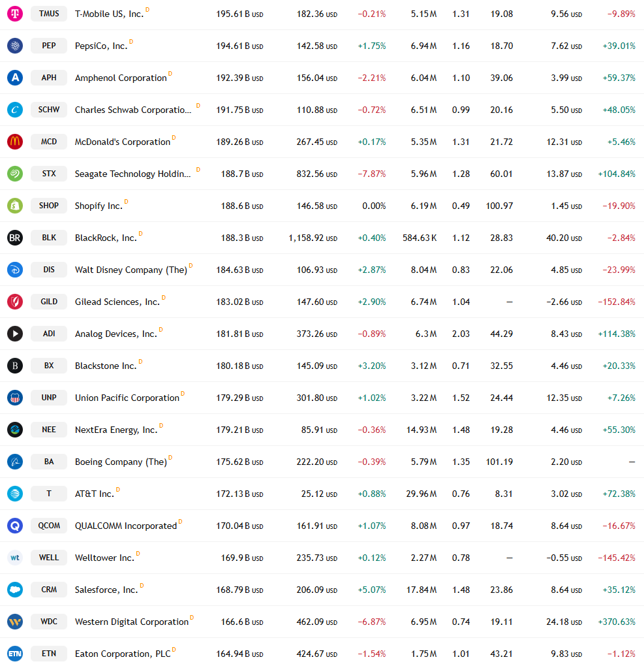Image resolution: width=644 pixels, height=668 pixels.
Task: Open the ETN ticker badge
Action: coord(49,654)
